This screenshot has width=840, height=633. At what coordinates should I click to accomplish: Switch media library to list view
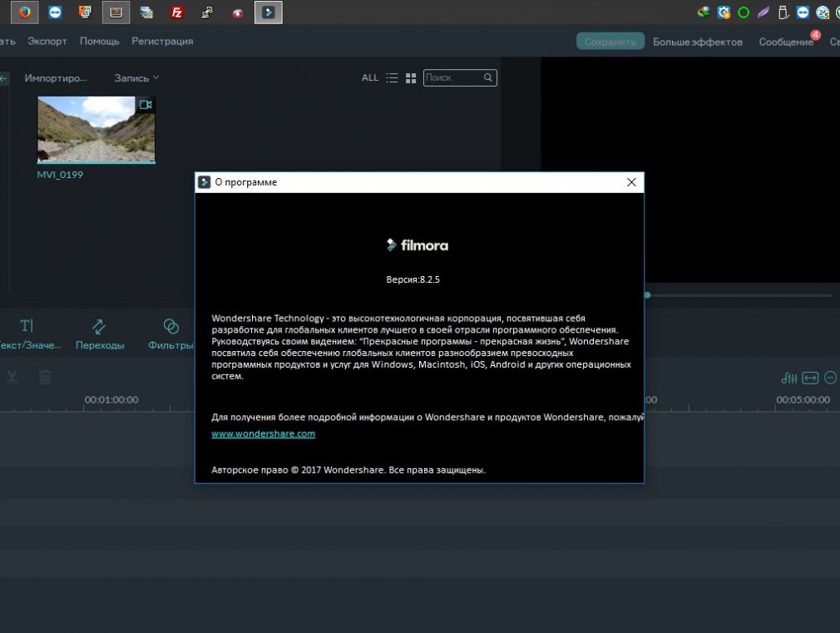pos(393,77)
